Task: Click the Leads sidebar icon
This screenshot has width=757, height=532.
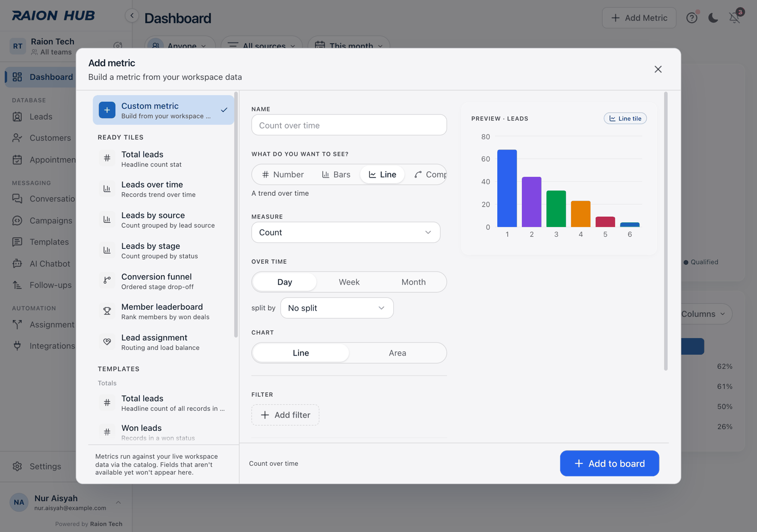Action: (x=18, y=117)
